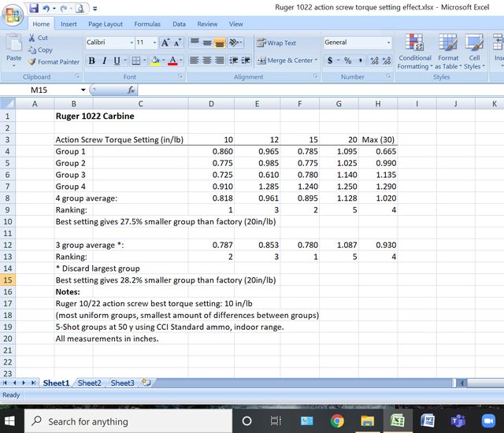Redo the last undone action
The width and height of the screenshot is (504, 433).
[x=64, y=9]
